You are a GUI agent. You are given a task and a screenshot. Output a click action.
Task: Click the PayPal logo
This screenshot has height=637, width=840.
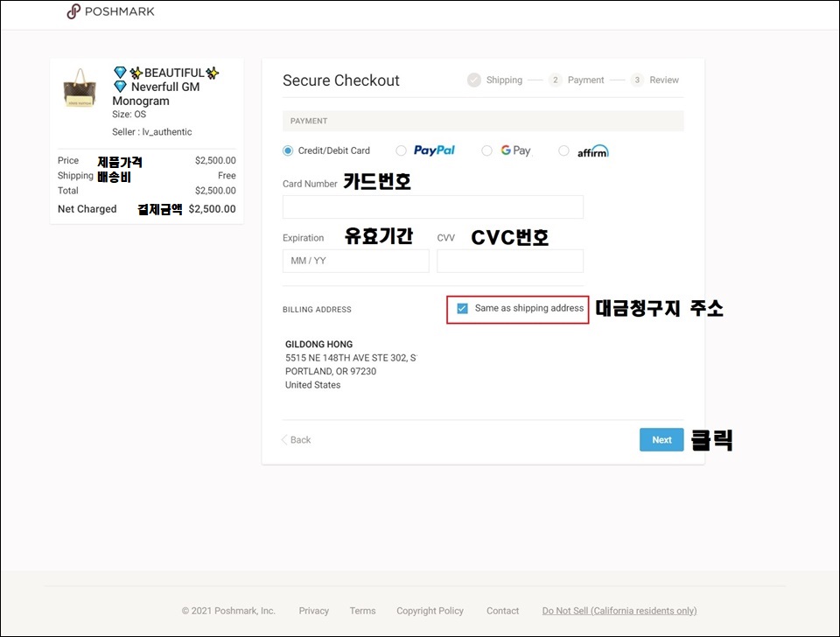coord(434,150)
